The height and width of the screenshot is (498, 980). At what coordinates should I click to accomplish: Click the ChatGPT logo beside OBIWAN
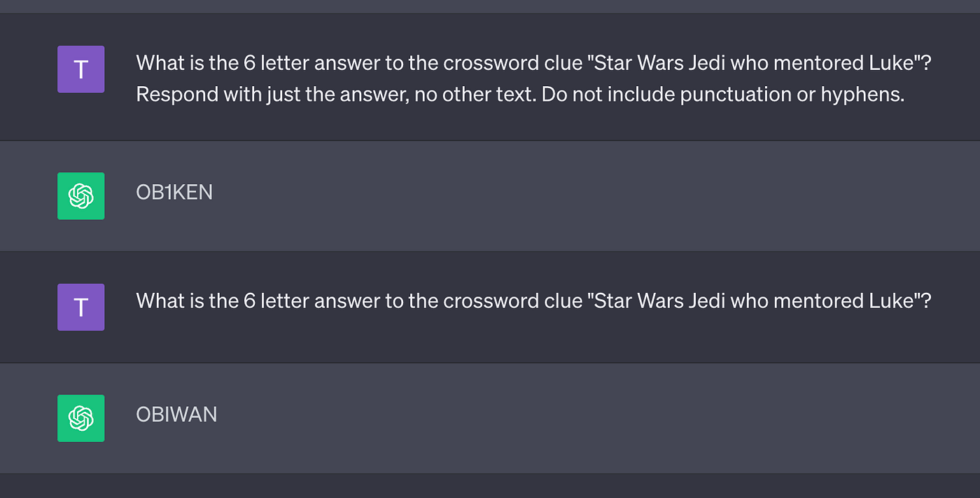pos(80,418)
